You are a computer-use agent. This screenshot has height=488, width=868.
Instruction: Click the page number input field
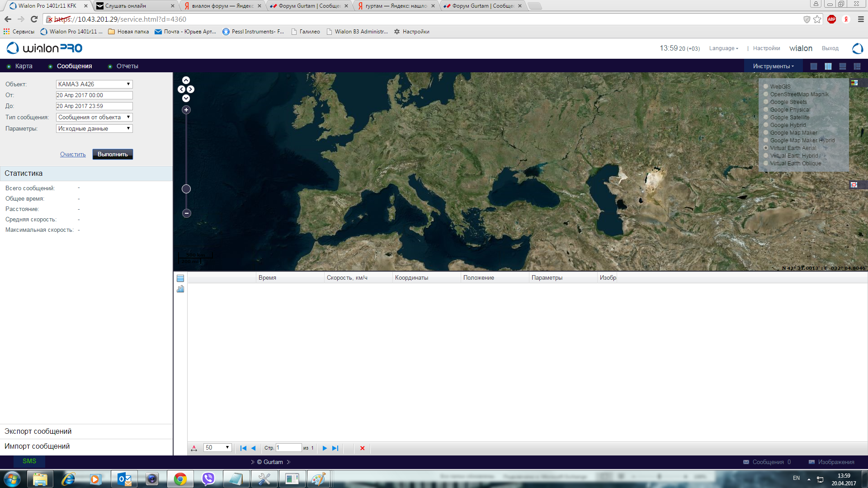[288, 448]
